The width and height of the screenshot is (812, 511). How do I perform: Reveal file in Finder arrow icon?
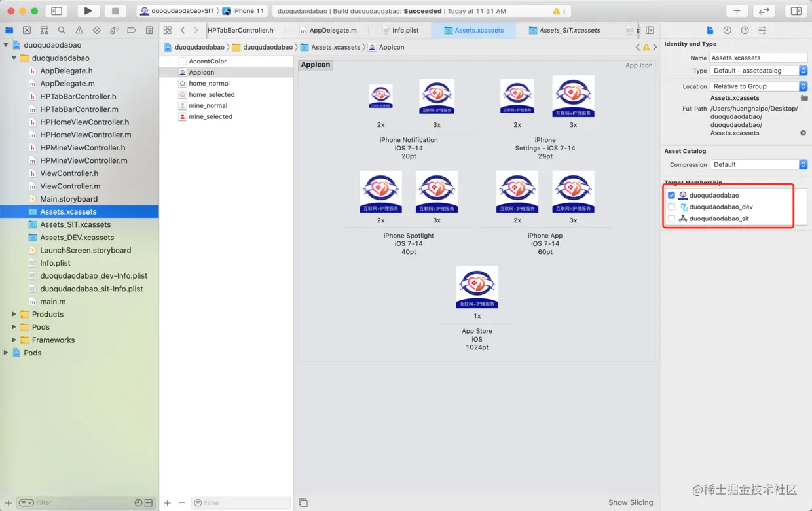tap(803, 133)
